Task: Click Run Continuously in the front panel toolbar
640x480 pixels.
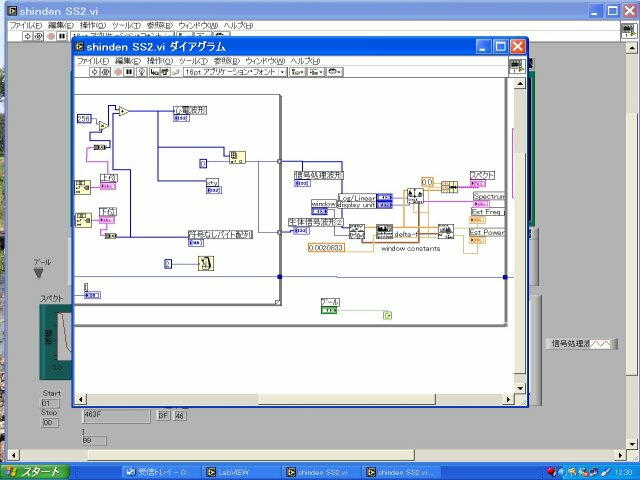Action: coord(38,36)
